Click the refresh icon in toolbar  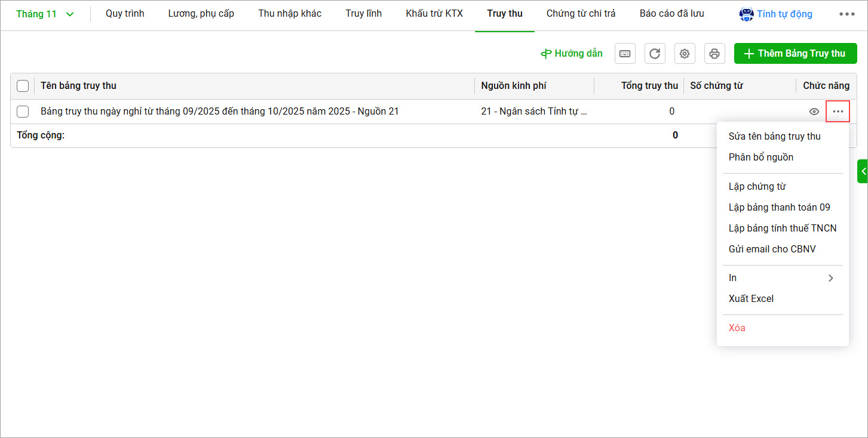tap(655, 54)
